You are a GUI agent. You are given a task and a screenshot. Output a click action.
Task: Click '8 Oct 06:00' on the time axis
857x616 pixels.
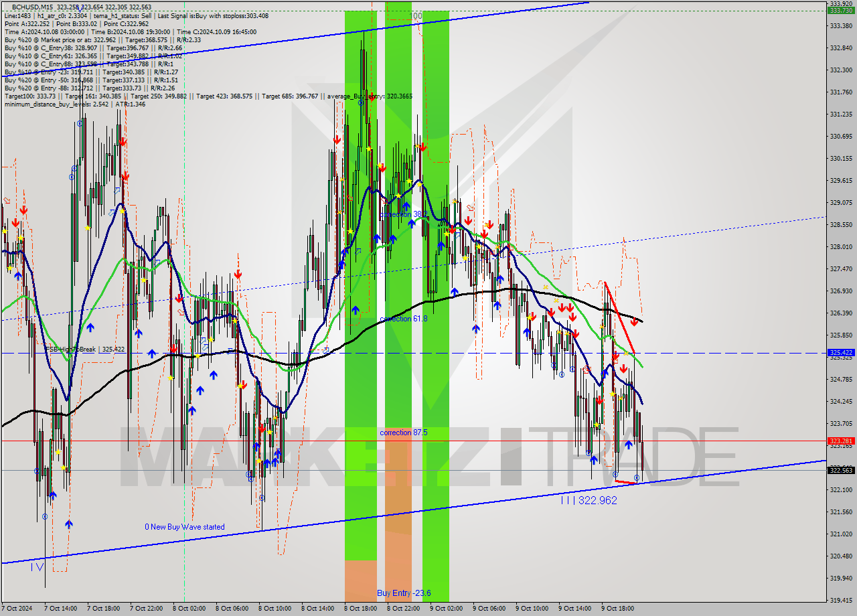pos(232,609)
